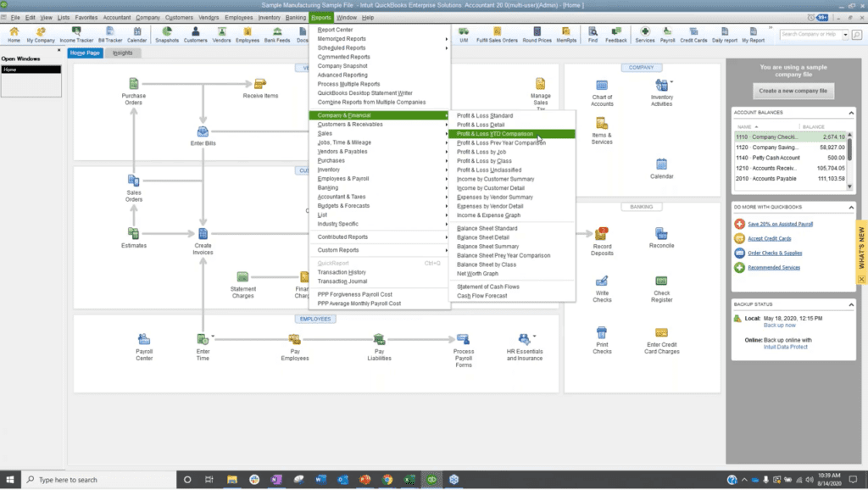Open Order Checks & Supplies link

(x=775, y=253)
